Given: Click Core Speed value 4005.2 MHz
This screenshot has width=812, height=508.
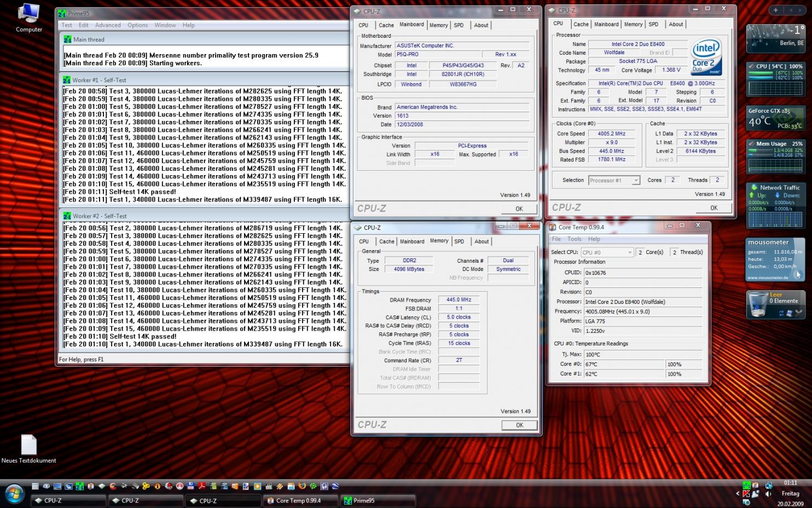Looking at the screenshot, I should pos(611,134).
